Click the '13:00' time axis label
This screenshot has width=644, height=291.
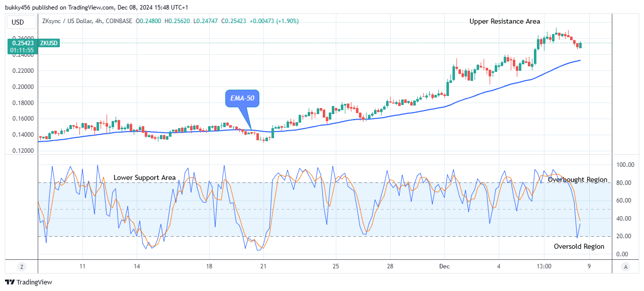(x=544, y=266)
